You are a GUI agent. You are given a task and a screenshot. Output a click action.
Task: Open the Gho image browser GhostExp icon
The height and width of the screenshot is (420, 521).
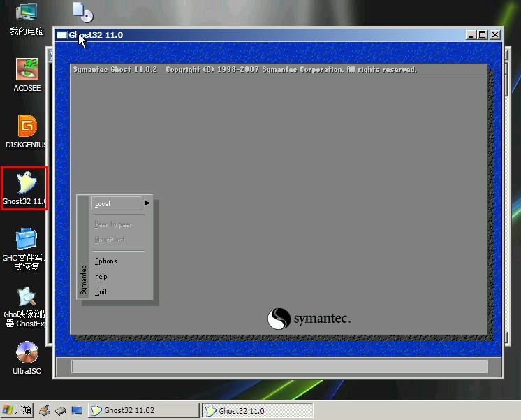25,307
